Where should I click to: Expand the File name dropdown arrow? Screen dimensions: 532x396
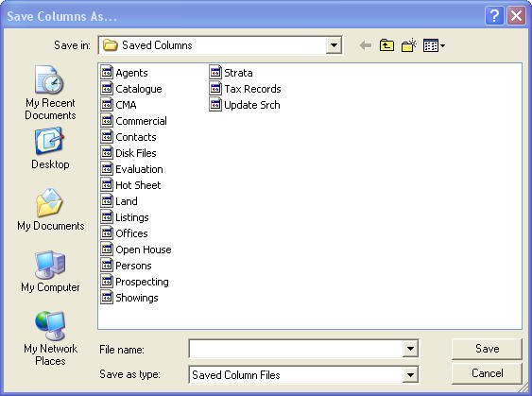click(410, 349)
